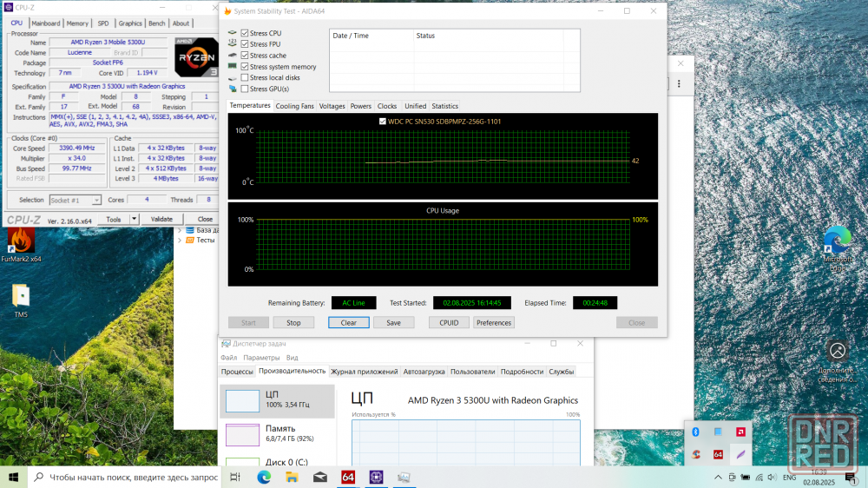Click Save button in AIDA64
868x488 pixels.
(x=393, y=322)
